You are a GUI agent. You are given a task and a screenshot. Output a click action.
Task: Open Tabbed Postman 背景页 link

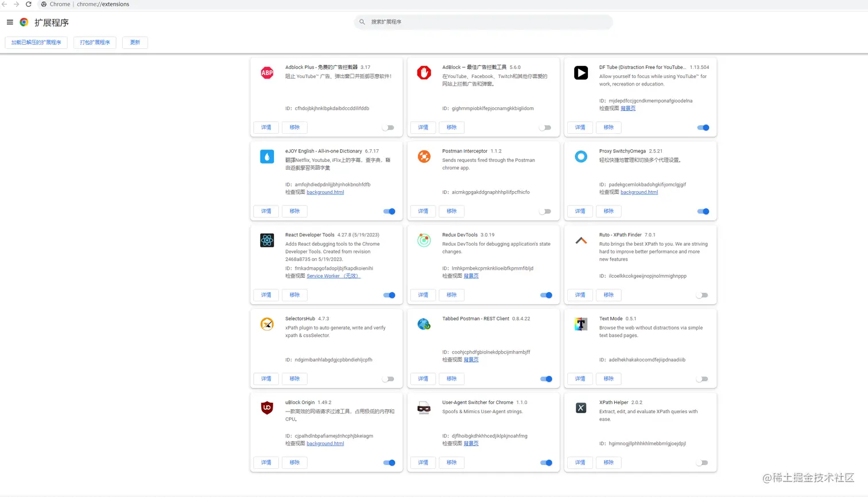471,360
